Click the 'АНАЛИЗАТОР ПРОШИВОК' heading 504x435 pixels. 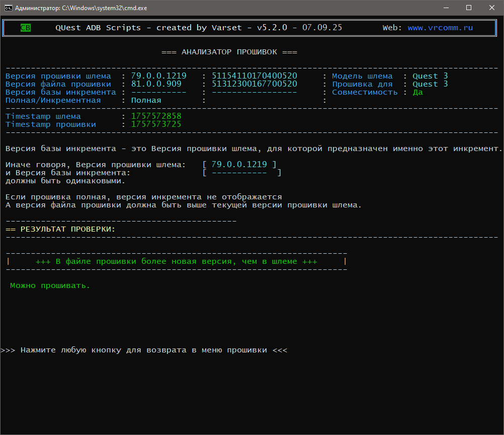pyautogui.click(x=229, y=52)
